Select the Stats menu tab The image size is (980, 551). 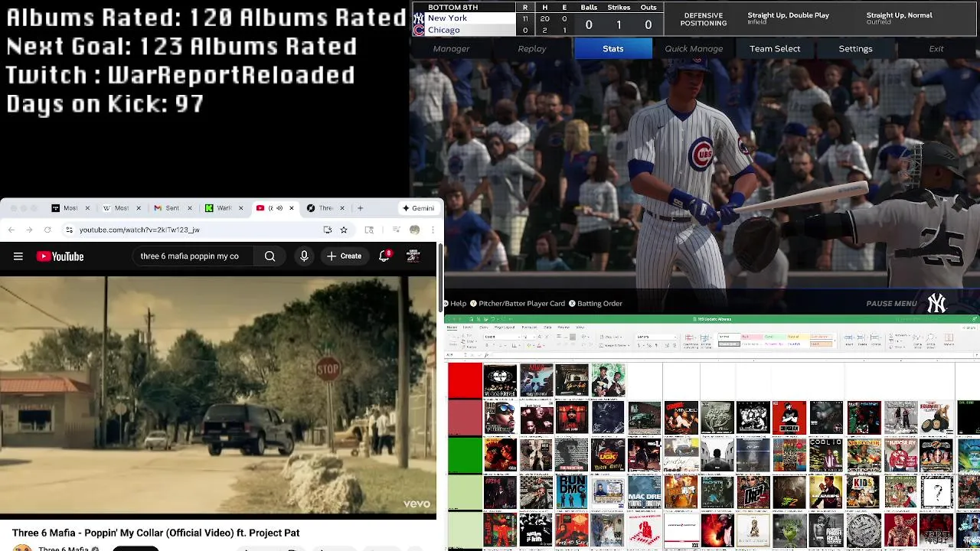[x=613, y=49]
